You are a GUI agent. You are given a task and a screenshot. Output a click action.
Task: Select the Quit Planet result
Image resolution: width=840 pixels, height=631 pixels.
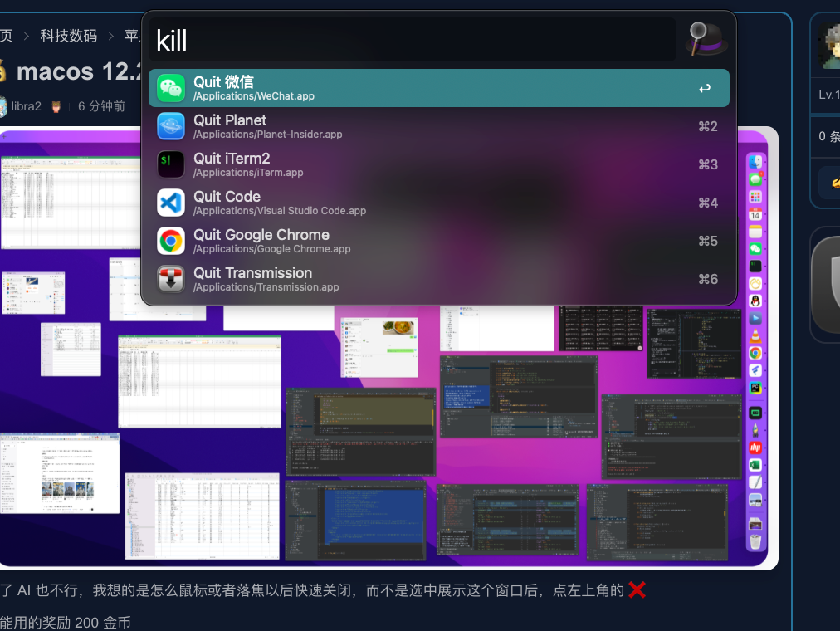(x=439, y=126)
